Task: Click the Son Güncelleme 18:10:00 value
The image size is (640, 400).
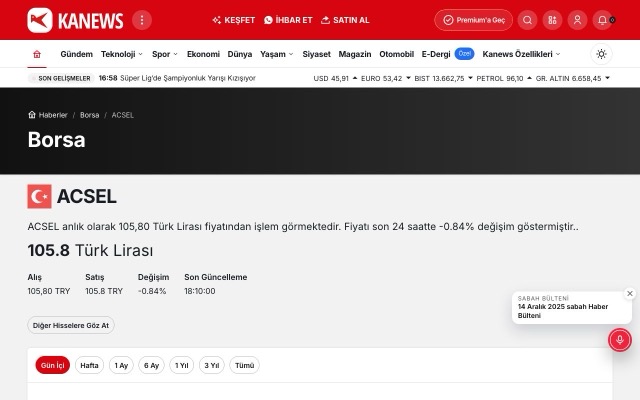Action: [200, 291]
